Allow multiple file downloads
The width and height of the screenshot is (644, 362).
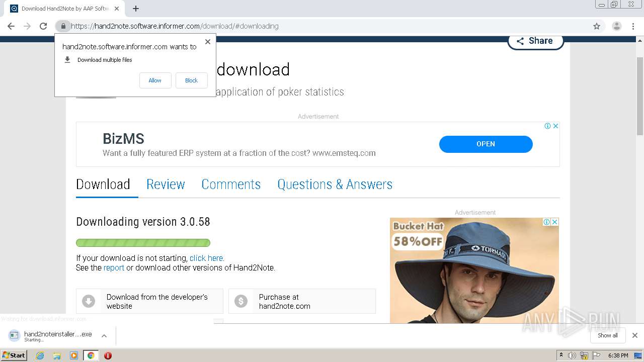coord(155,80)
